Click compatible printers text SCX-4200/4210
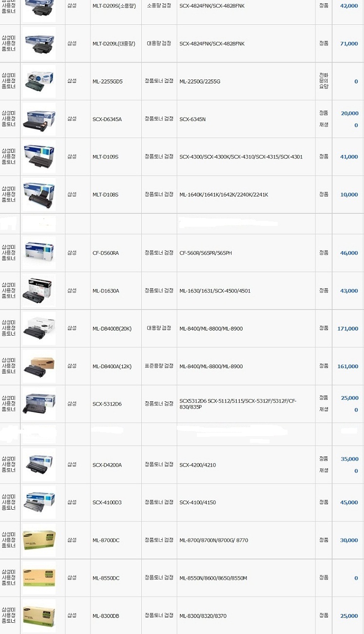 [197, 465]
